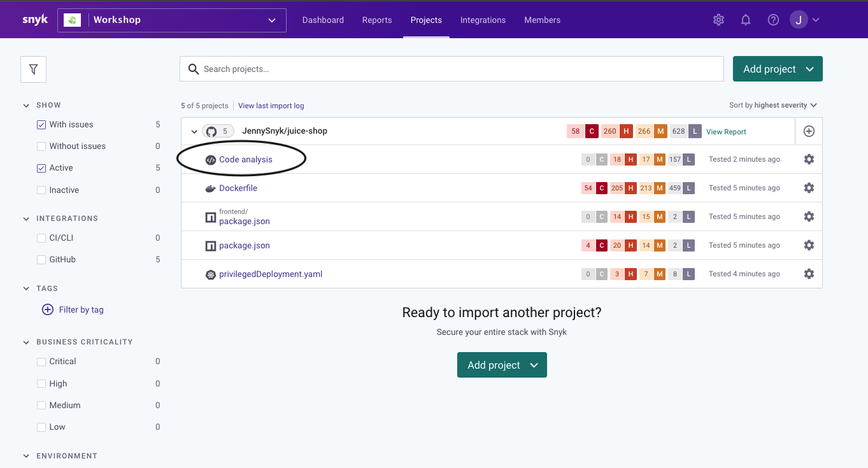Open settings gear for privilegedDeployment.yaml
Viewport: 868px width, 468px height.
[x=809, y=274]
